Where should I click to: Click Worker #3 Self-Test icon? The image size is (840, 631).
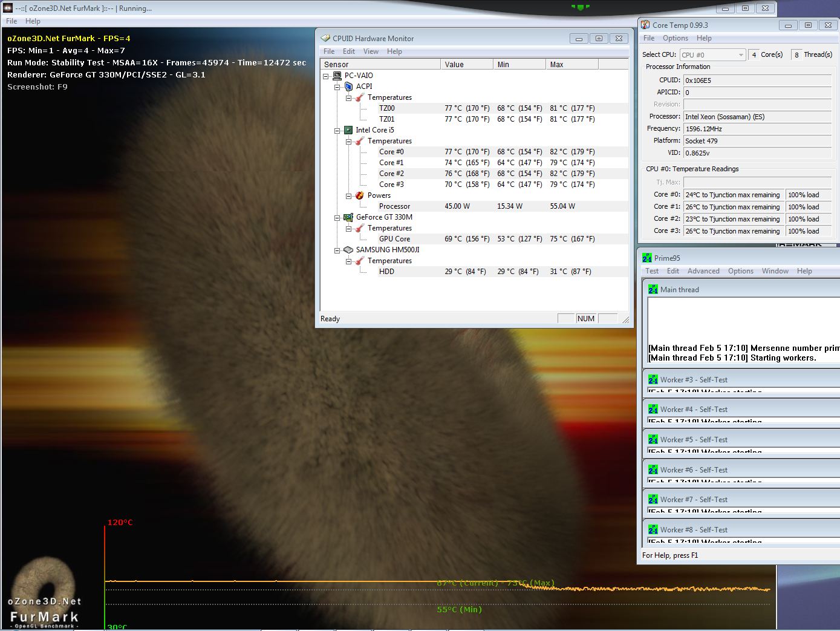pos(653,380)
